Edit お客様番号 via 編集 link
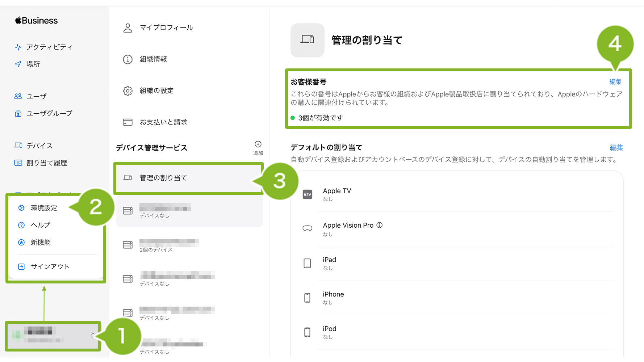 pos(615,82)
